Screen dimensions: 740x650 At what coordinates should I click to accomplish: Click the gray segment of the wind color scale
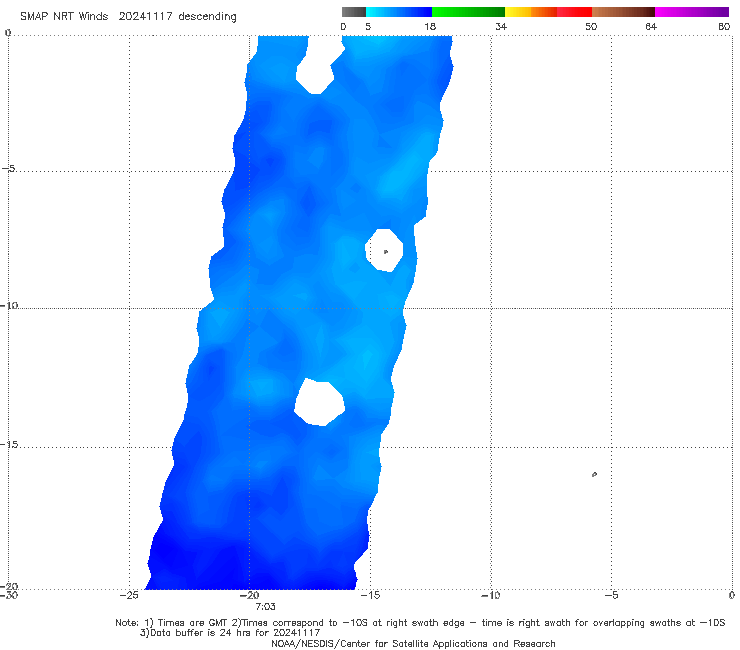[x=353, y=12]
